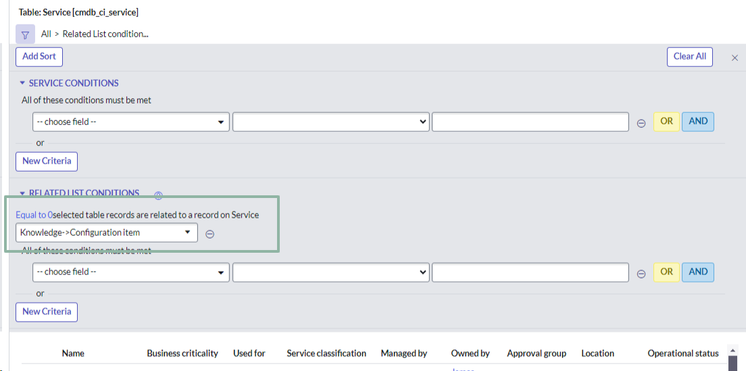Collapse the Related List Conditions section

22,193
